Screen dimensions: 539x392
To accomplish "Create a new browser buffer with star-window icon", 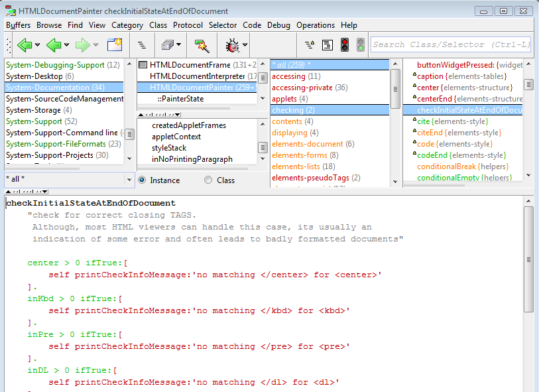I will (115, 45).
